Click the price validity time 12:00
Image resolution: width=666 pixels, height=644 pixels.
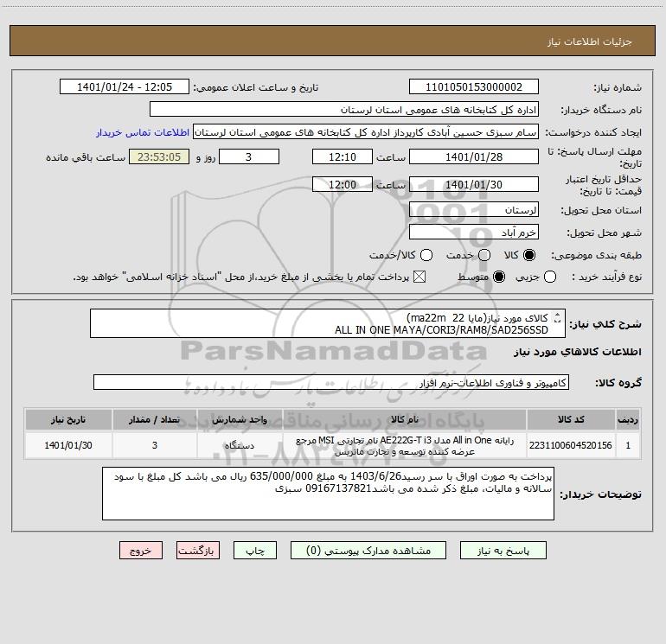pyautogui.click(x=343, y=184)
